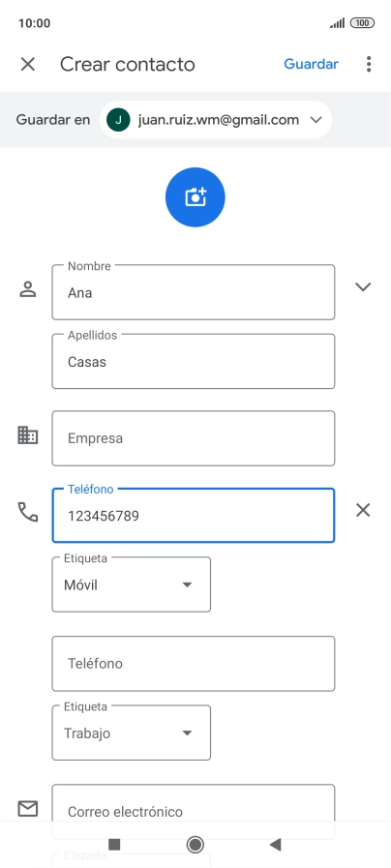391x868 pixels.
Task: Save the contact with Guardar
Action: coord(312,64)
